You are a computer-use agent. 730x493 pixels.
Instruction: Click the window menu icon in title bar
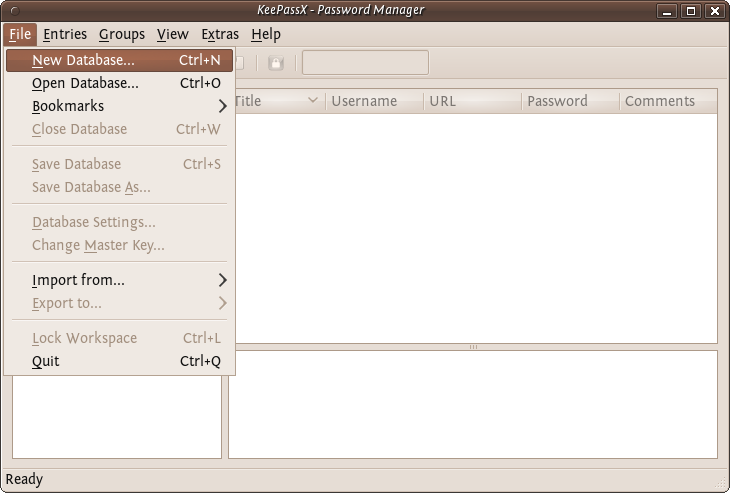pyautogui.click(x=13, y=10)
